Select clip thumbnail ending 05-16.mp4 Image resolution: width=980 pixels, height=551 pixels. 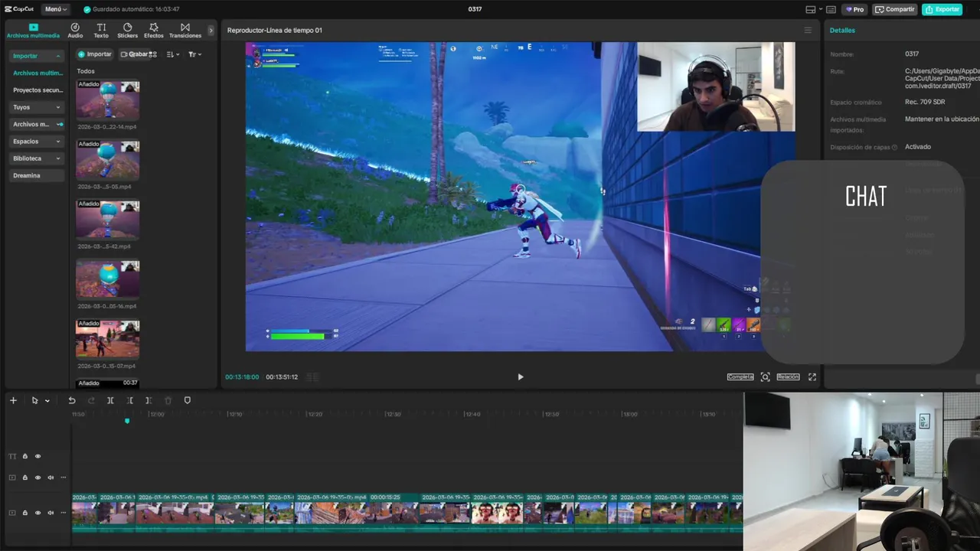pyautogui.click(x=108, y=280)
